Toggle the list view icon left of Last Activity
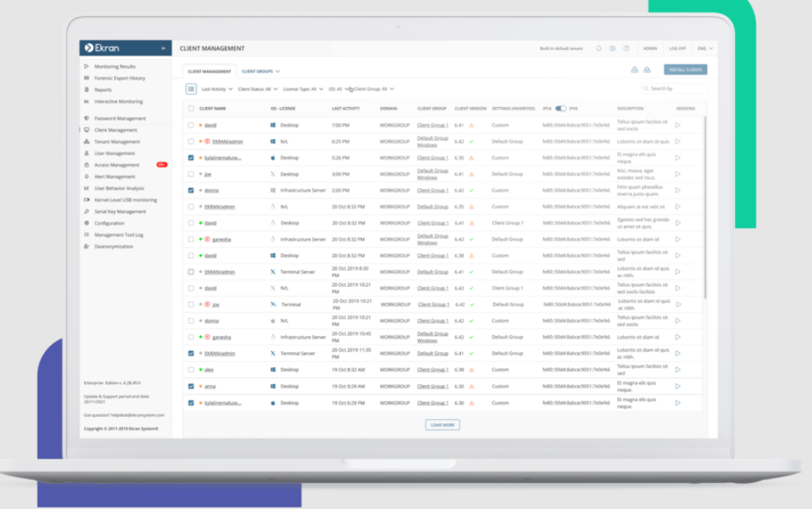This screenshot has width=812, height=509. coord(191,89)
